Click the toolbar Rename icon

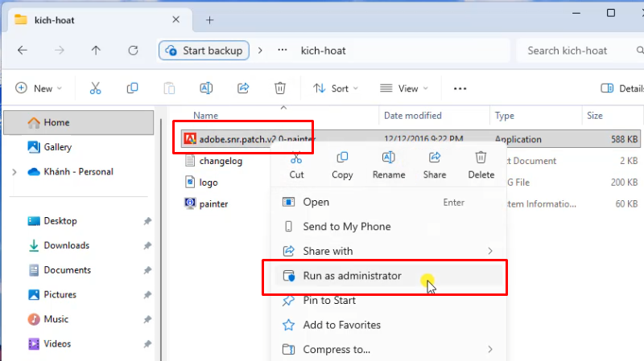(x=206, y=88)
